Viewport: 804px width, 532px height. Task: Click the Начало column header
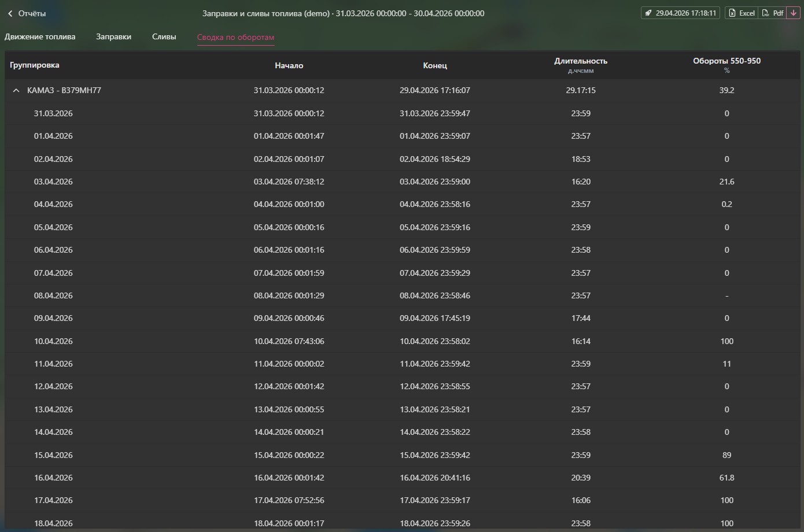[x=289, y=66]
